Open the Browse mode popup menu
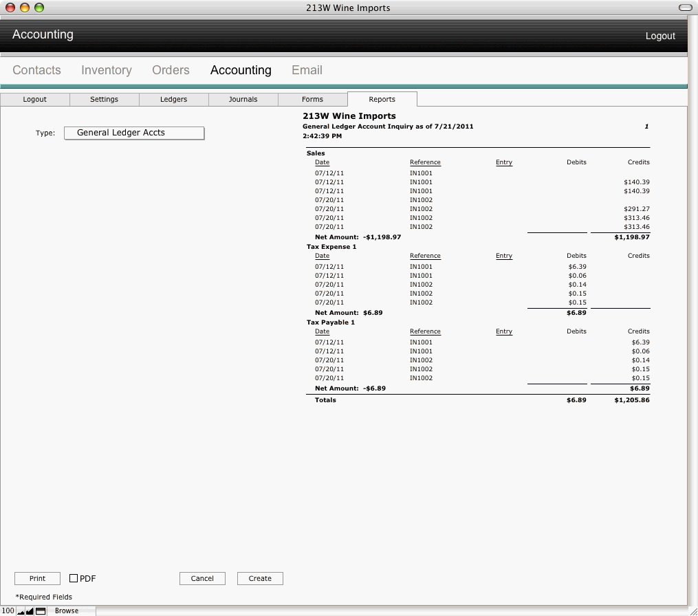The image size is (698, 616). (x=72, y=610)
